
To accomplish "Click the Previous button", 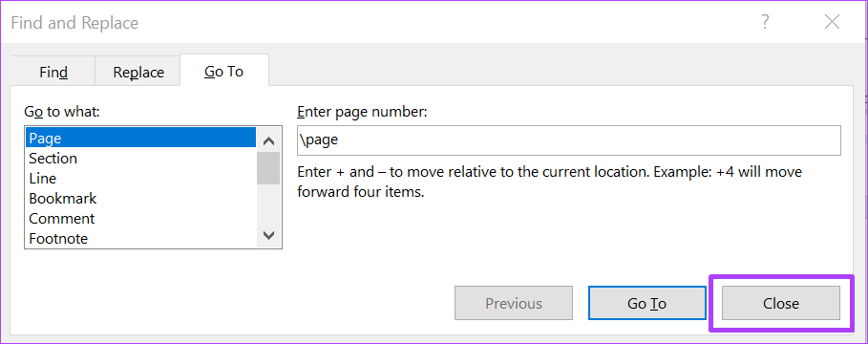I will (514, 303).
